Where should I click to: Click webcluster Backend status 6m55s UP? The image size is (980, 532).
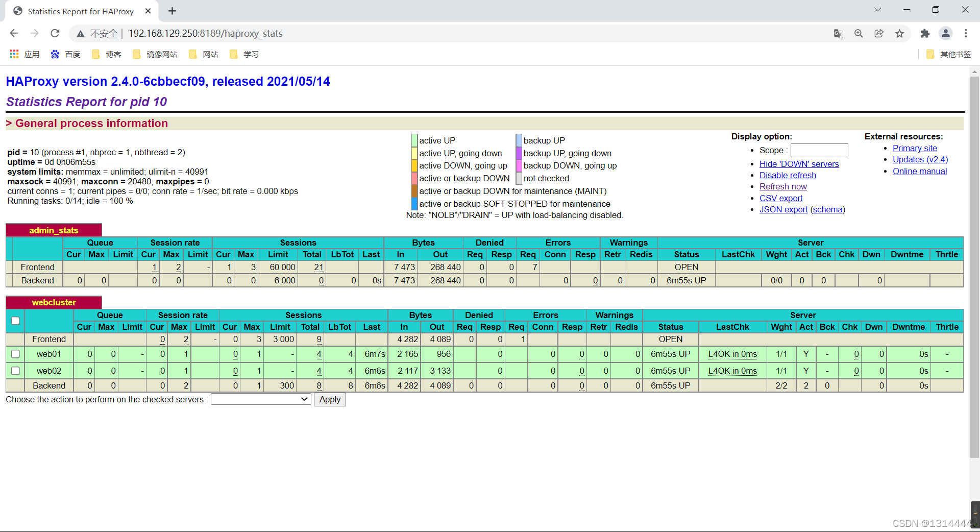[x=670, y=385]
